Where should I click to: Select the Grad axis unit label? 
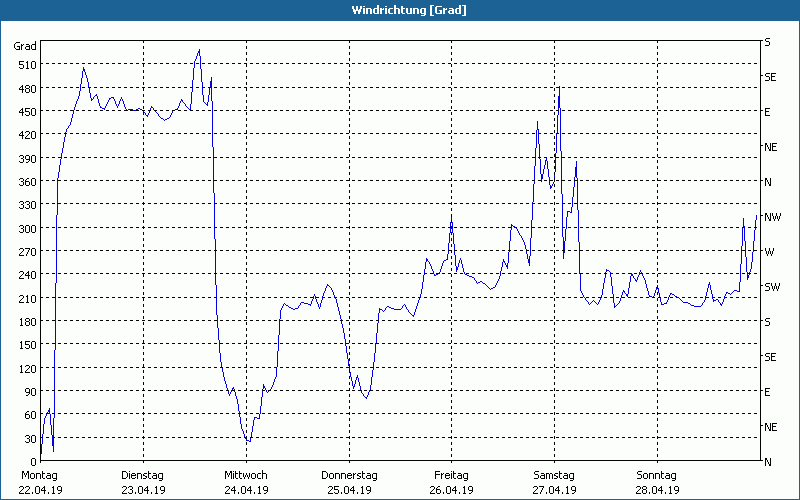(25, 46)
